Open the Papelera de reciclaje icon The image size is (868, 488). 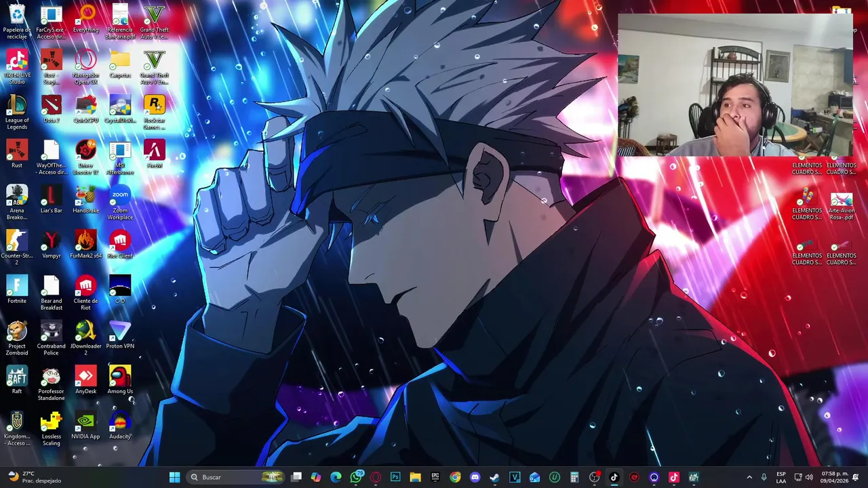(x=17, y=21)
